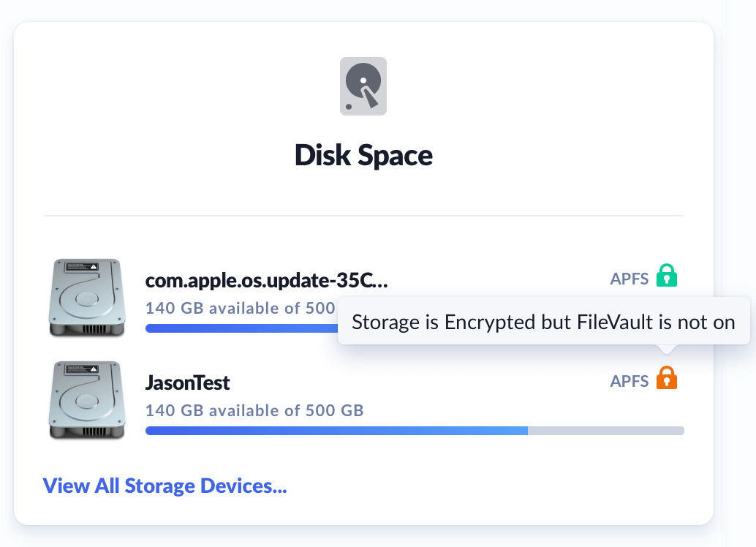Click the gray free portion of JasonTest bar
The width and height of the screenshot is (756, 547).
click(x=605, y=431)
